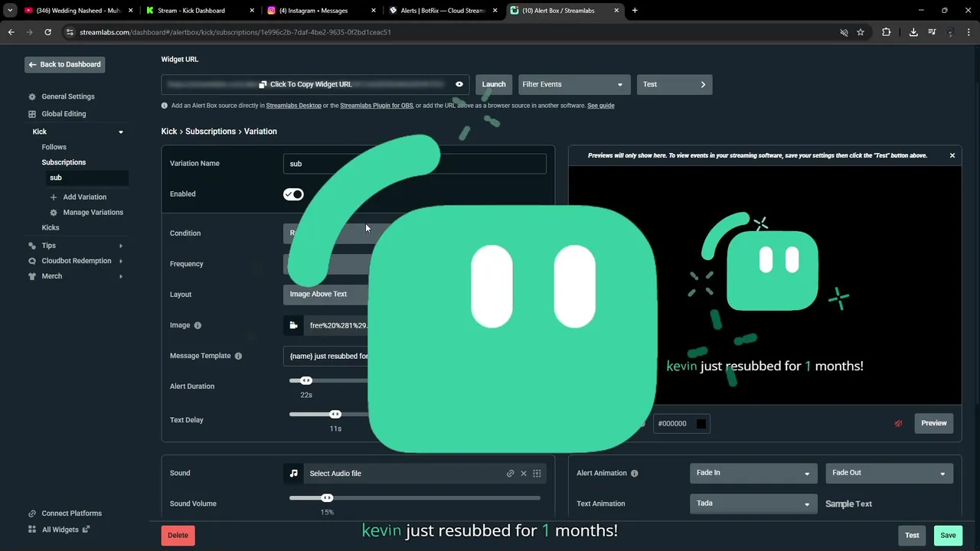Open the image file picker icon
980x551 pixels.
pos(293,325)
